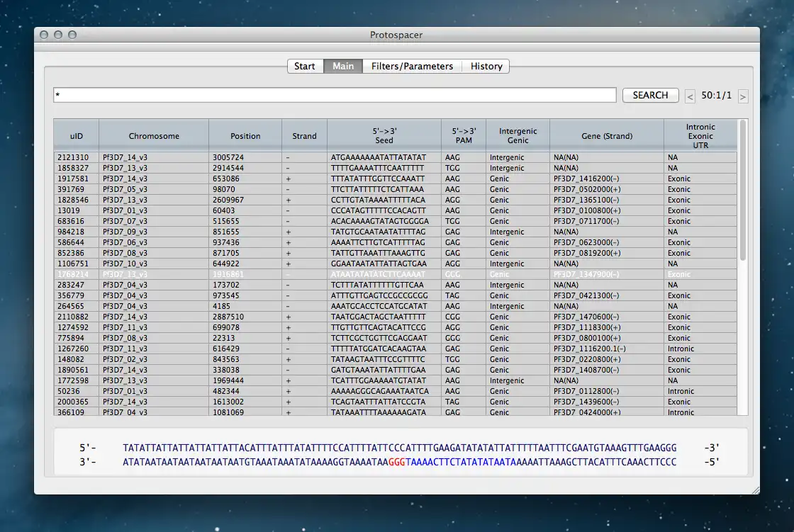Viewport: 794px width, 532px height.
Task: Click the 5'->3' PAM column header
Action: point(464,136)
